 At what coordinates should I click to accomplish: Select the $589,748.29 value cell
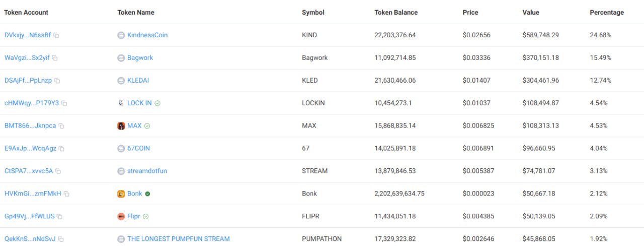click(541, 35)
